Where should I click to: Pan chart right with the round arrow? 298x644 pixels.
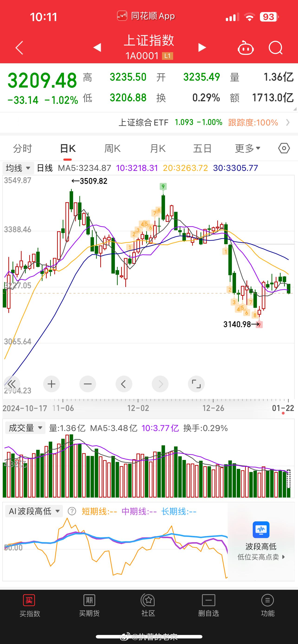click(160, 384)
